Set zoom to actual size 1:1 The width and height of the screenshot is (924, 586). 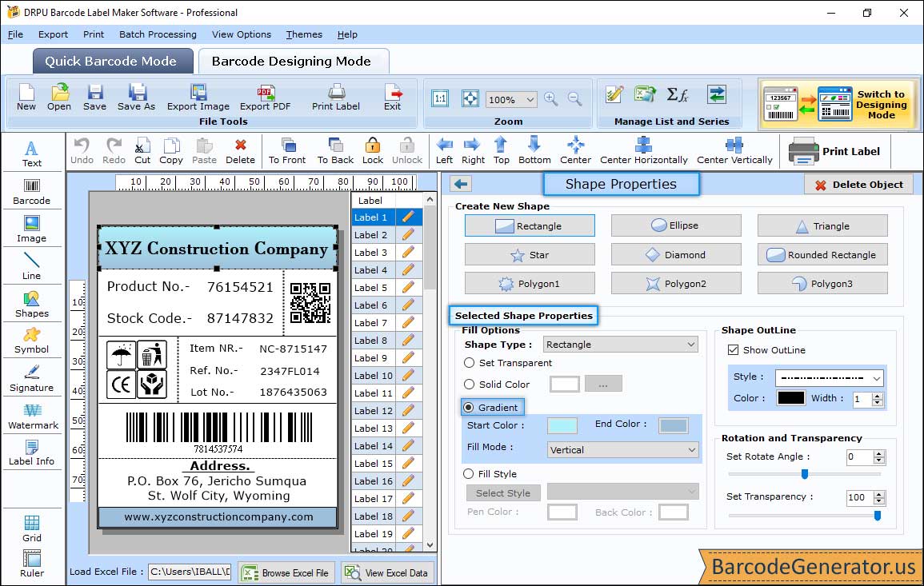point(440,98)
